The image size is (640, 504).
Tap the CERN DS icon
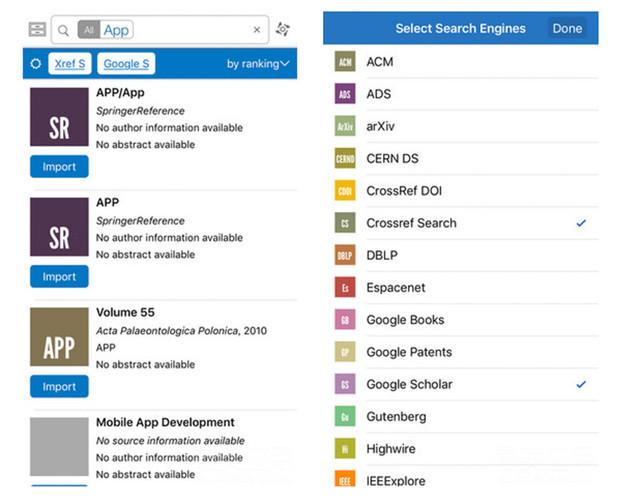point(345,158)
